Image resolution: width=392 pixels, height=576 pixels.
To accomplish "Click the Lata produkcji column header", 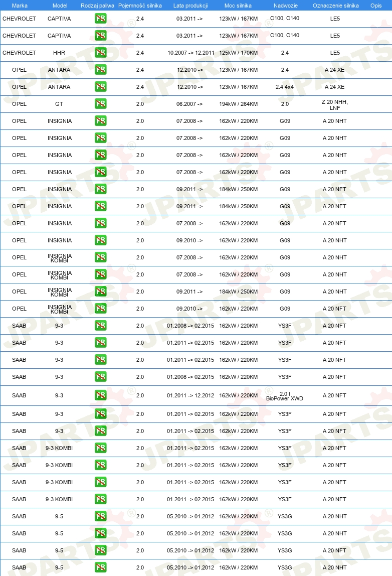I will coord(190,6).
